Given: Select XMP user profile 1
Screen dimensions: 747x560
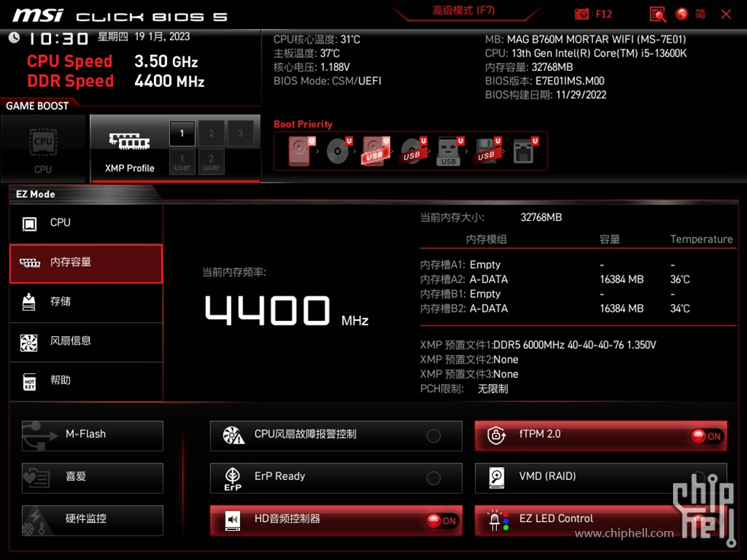Looking at the screenshot, I should tap(182, 162).
